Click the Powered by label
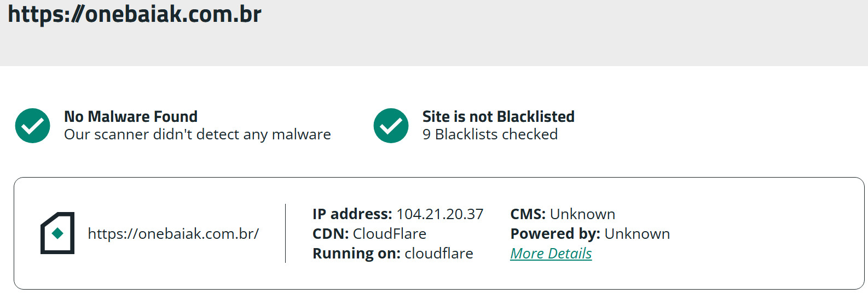The width and height of the screenshot is (868, 294). [555, 234]
